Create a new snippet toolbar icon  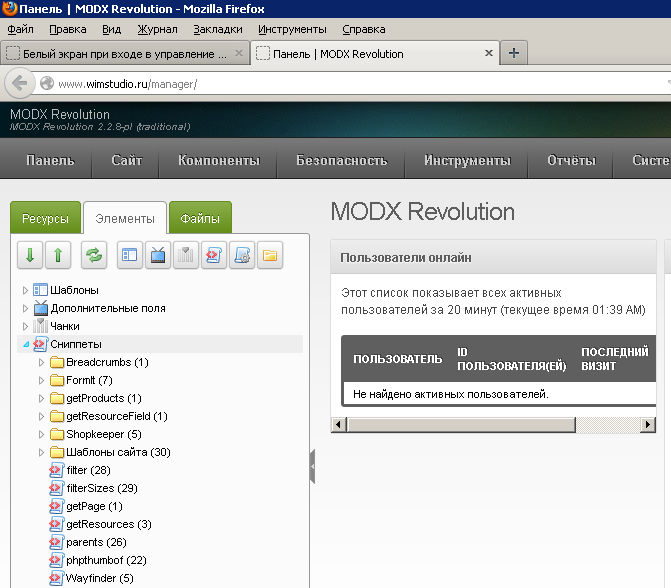tap(214, 255)
